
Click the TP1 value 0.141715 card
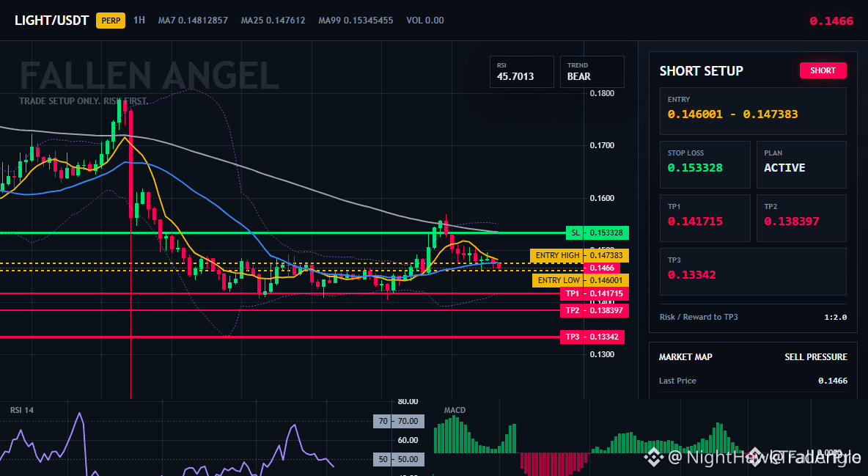tap(705, 218)
